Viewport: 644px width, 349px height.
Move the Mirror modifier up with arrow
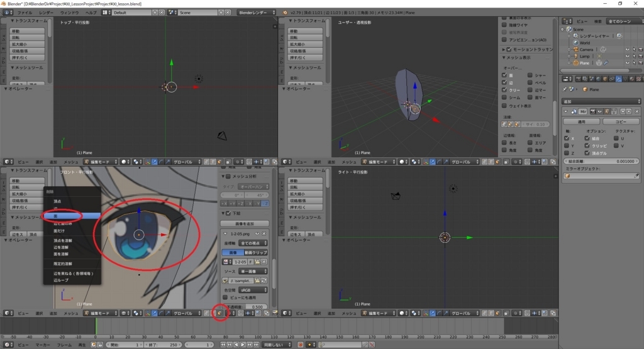623,111
